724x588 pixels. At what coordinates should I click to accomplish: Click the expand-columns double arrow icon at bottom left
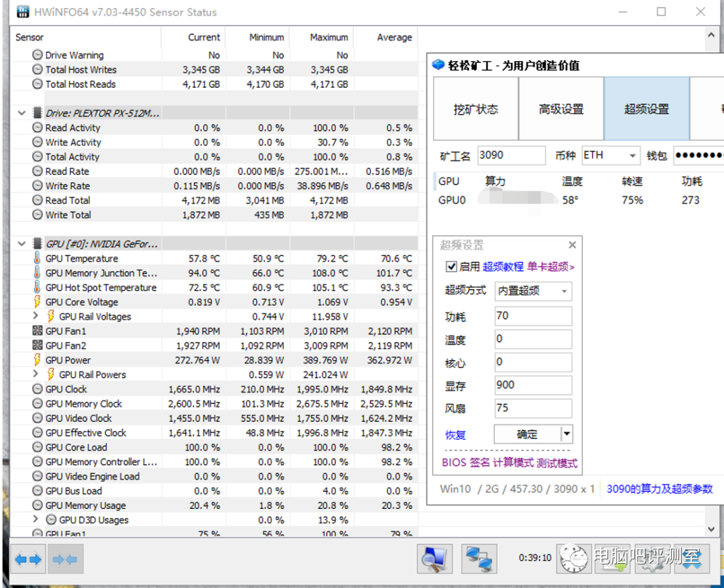(27, 560)
